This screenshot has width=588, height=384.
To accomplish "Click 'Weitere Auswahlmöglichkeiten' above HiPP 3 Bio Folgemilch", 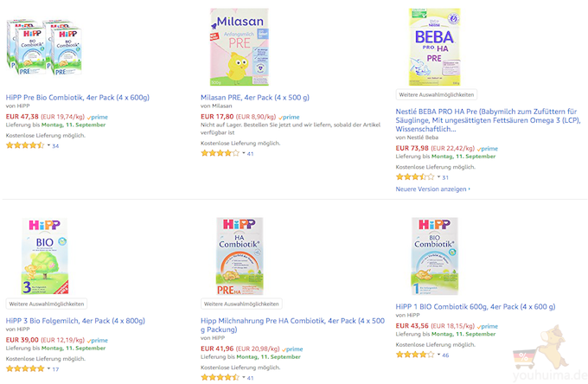I will (47, 304).
